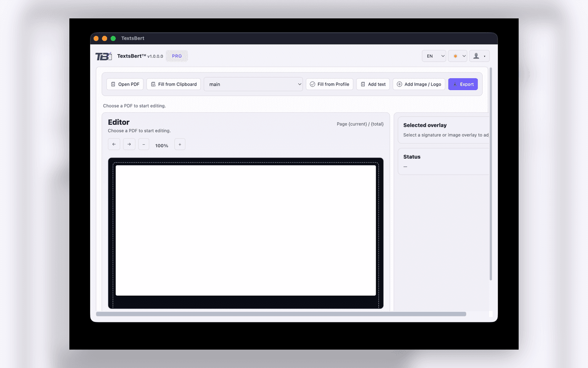
Task: Click the TextsBert TB logo icon
Action: click(103, 56)
